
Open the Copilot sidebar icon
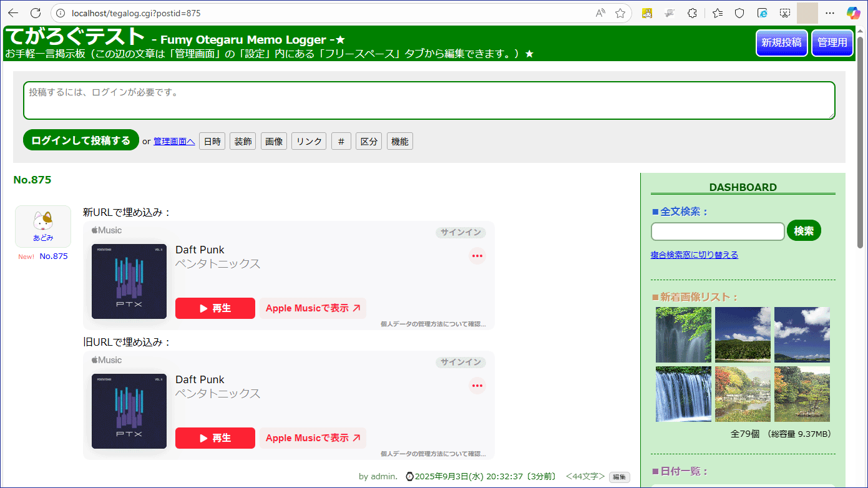pyautogui.click(x=853, y=13)
